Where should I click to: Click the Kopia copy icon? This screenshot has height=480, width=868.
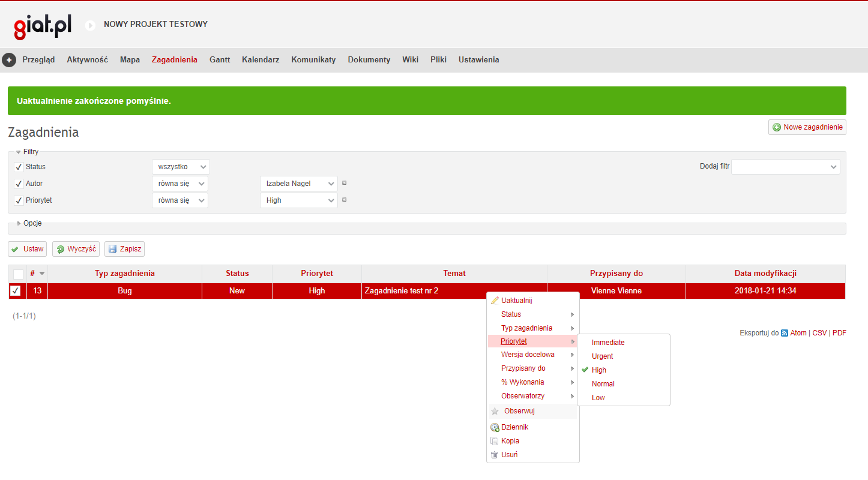coord(495,441)
